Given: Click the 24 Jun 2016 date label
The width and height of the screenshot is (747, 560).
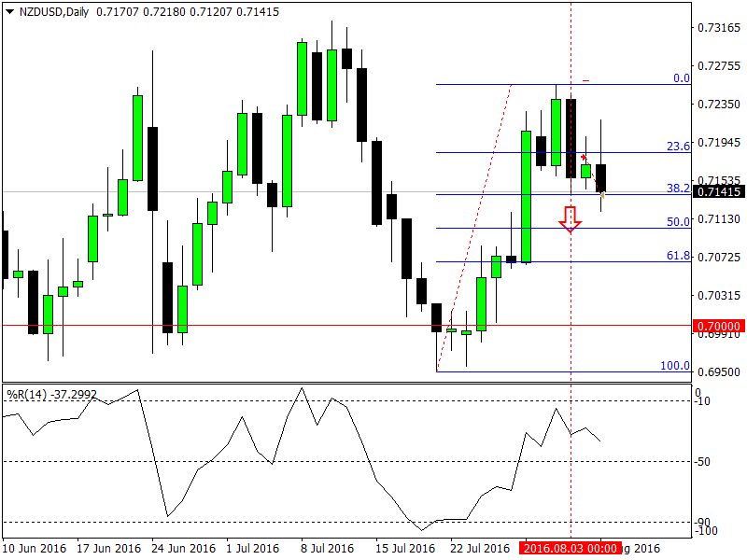Looking at the screenshot, I should (183, 549).
